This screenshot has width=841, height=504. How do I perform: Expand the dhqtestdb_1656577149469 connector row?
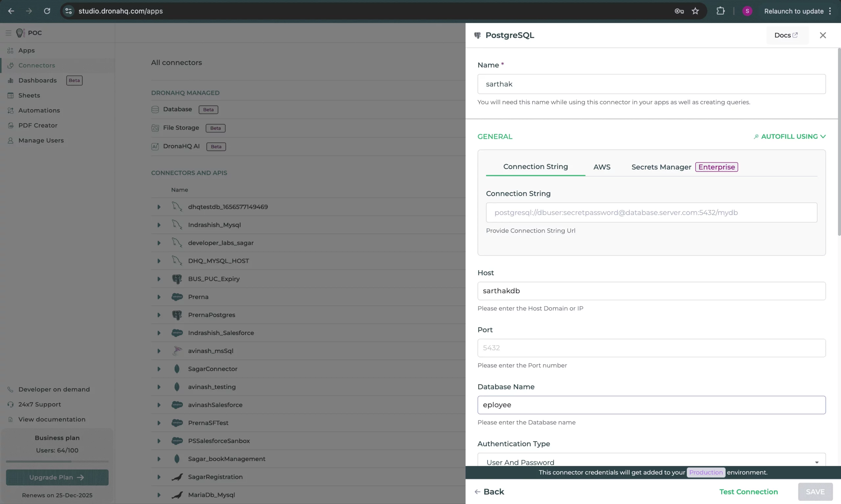(159, 207)
